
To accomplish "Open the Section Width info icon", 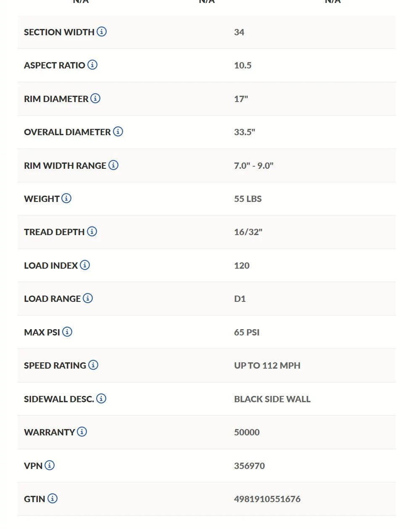I will click(x=102, y=31).
